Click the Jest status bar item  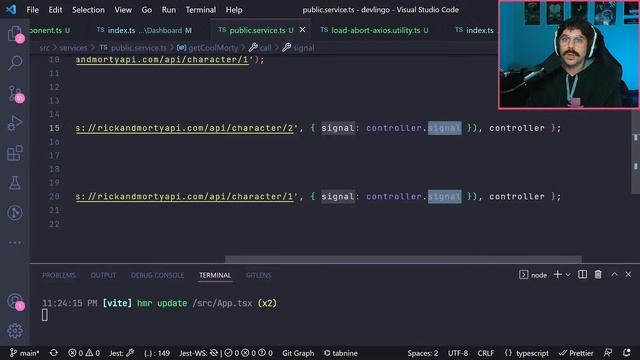point(121,353)
